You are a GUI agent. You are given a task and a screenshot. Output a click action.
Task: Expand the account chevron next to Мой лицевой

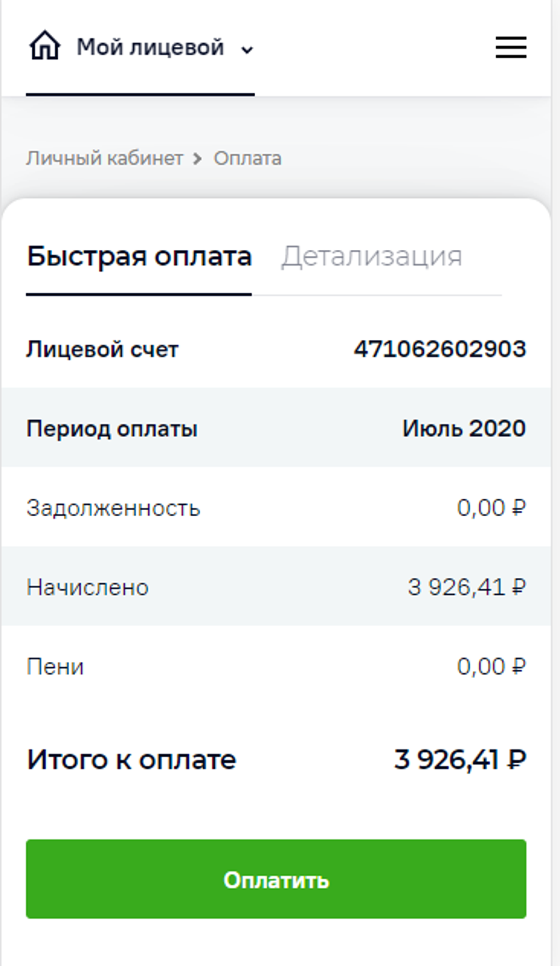[248, 50]
